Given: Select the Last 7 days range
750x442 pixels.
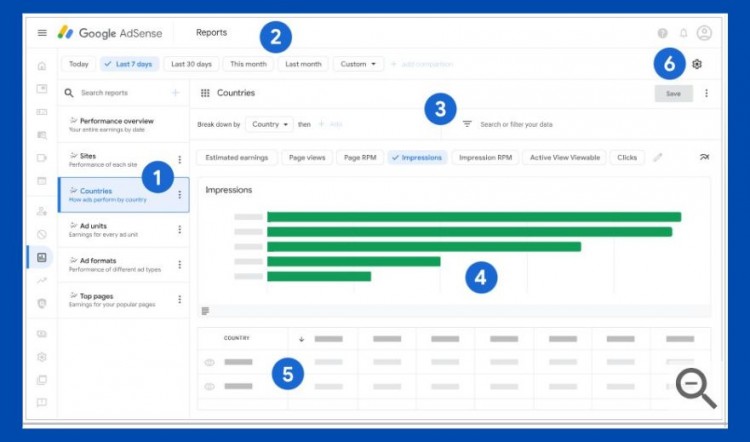Looking at the screenshot, I should coord(129,64).
